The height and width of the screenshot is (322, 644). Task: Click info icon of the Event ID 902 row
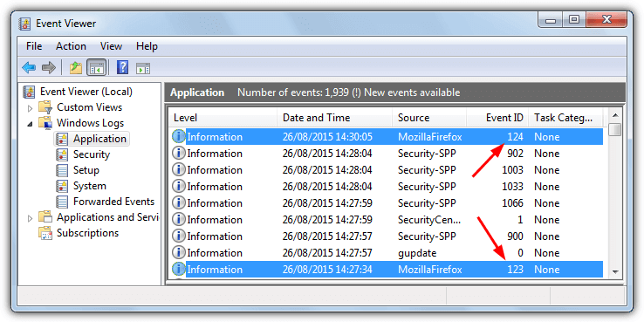pyautogui.click(x=178, y=154)
